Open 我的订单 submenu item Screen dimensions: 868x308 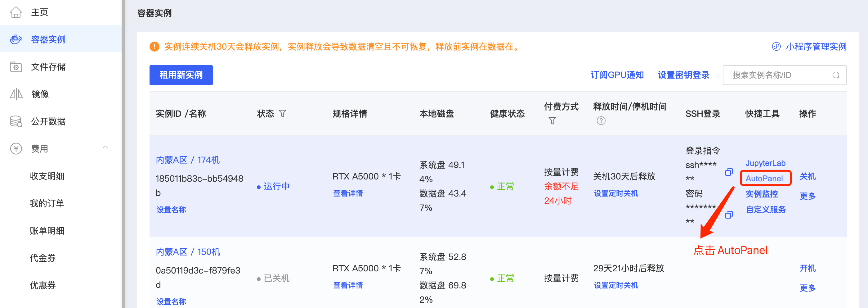[x=47, y=203]
